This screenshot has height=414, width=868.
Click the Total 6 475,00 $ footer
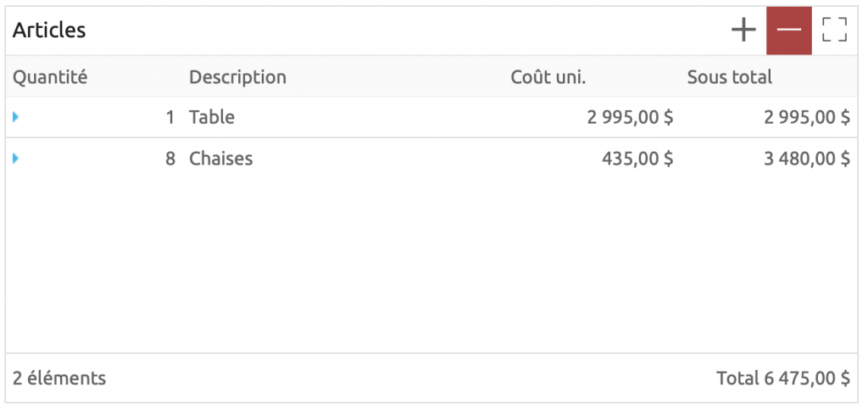[x=782, y=378]
